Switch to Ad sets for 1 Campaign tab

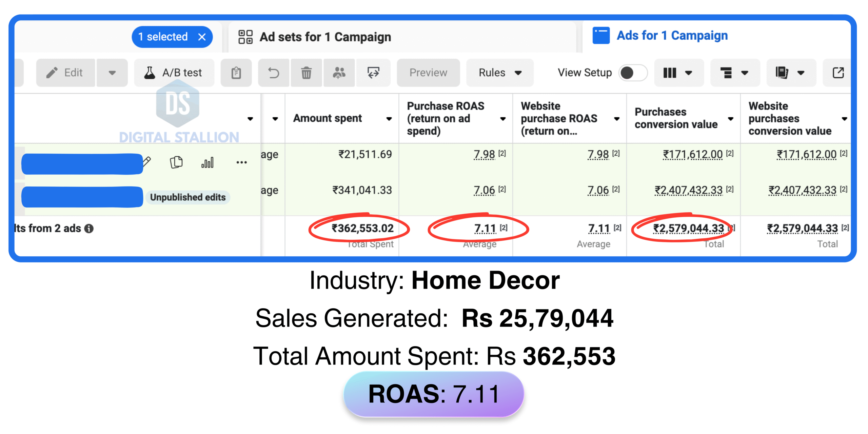coord(325,37)
